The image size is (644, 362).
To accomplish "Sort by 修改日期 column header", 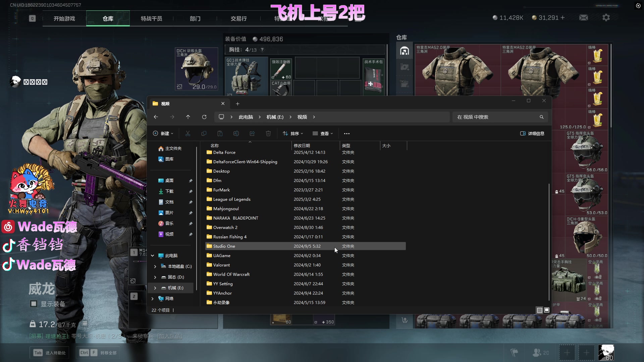I will click(x=315, y=145).
